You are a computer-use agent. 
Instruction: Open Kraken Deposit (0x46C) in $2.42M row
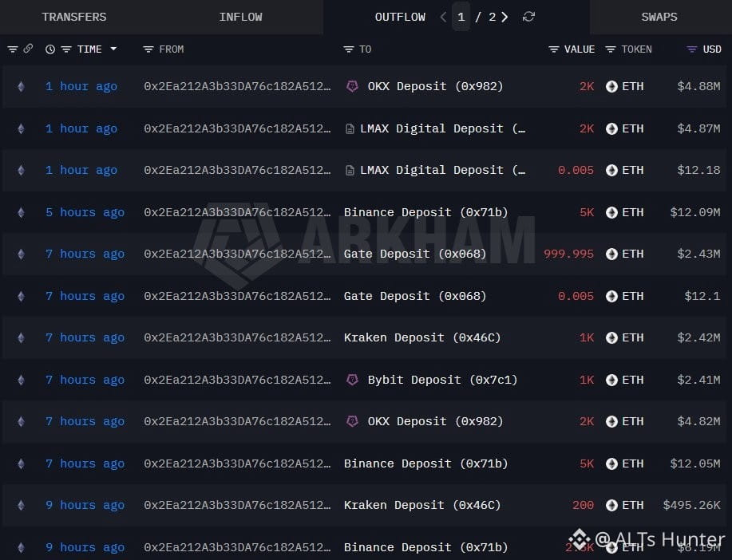coord(422,337)
